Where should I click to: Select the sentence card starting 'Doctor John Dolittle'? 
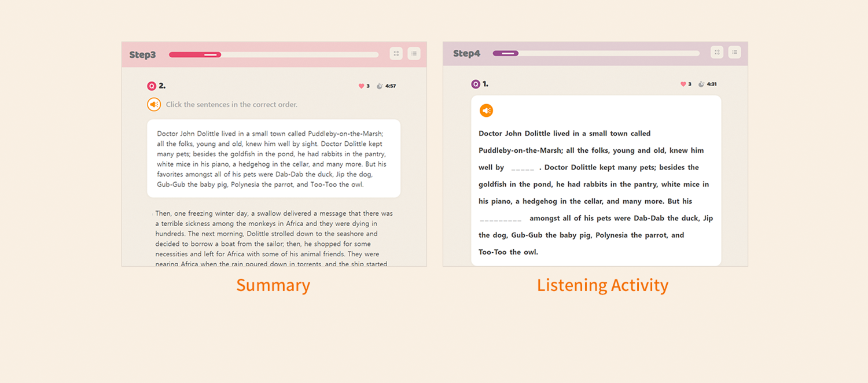click(x=273, y=159)
